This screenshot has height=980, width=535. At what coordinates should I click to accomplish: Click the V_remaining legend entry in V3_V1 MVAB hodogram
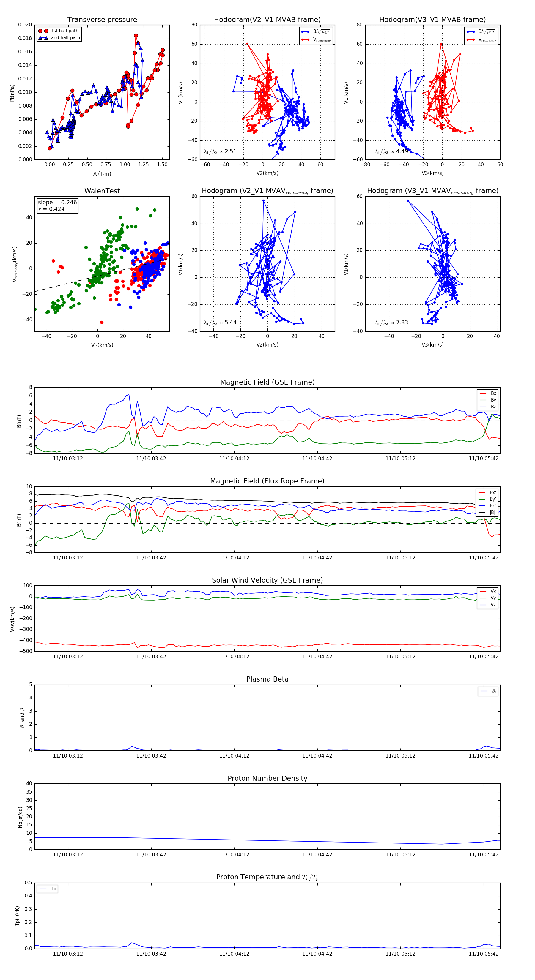point(481,39)
